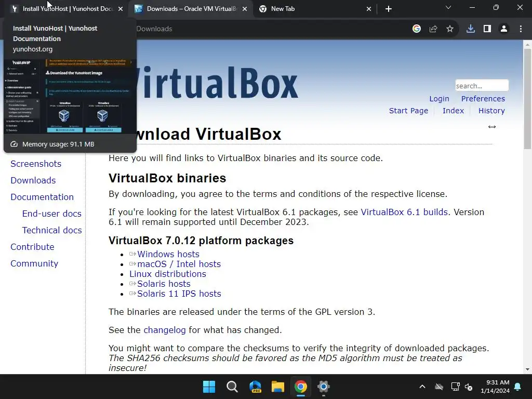Screen dimensions: 532x399
Task: Open the tab search chevron
Action: (448, 7)
